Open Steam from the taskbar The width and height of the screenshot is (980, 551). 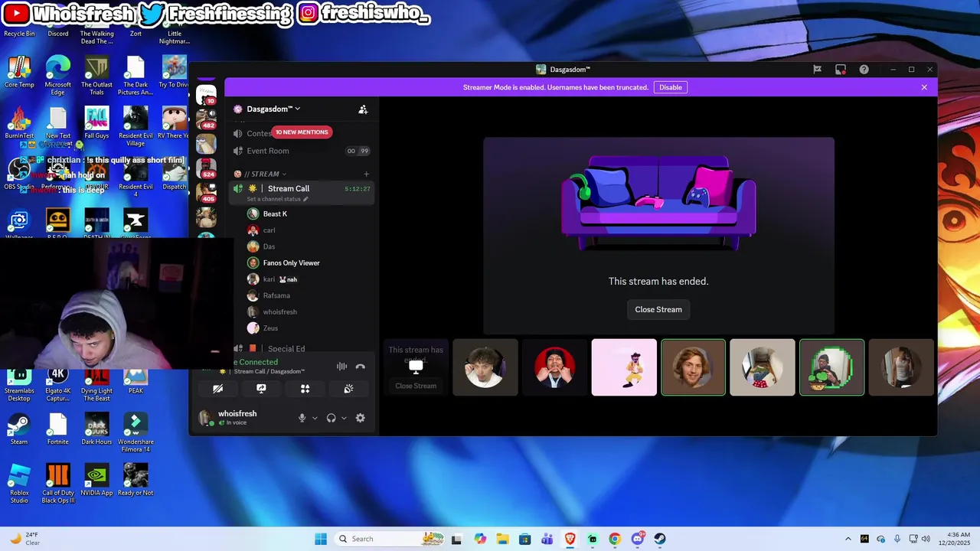(x=659, y=539)
